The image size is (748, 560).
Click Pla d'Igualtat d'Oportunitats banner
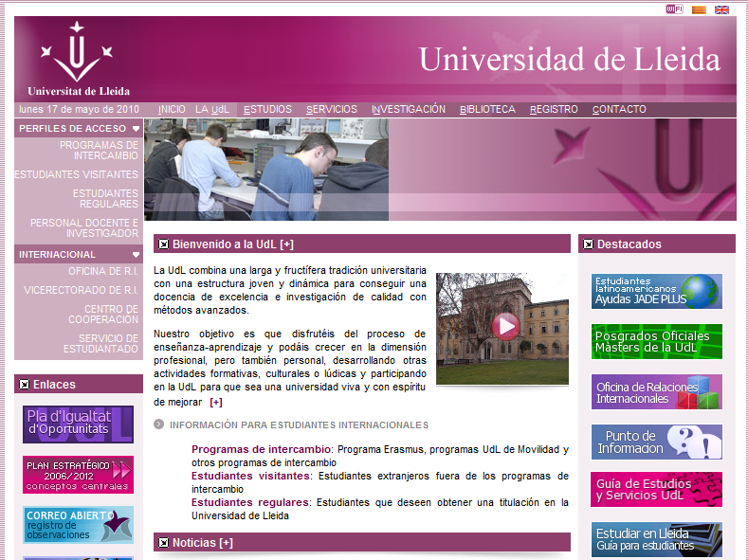[x=79, y=425]
